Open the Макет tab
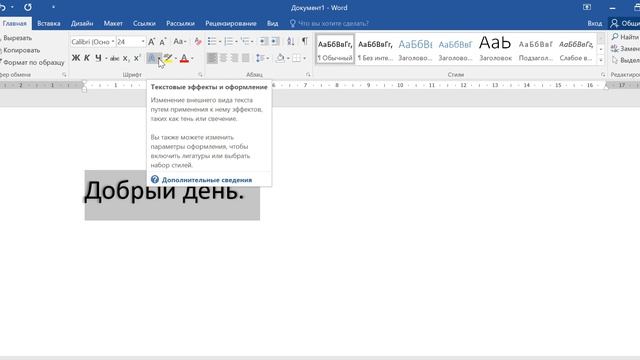The height and width of the screenshot is (360, 640). point(113,23)
